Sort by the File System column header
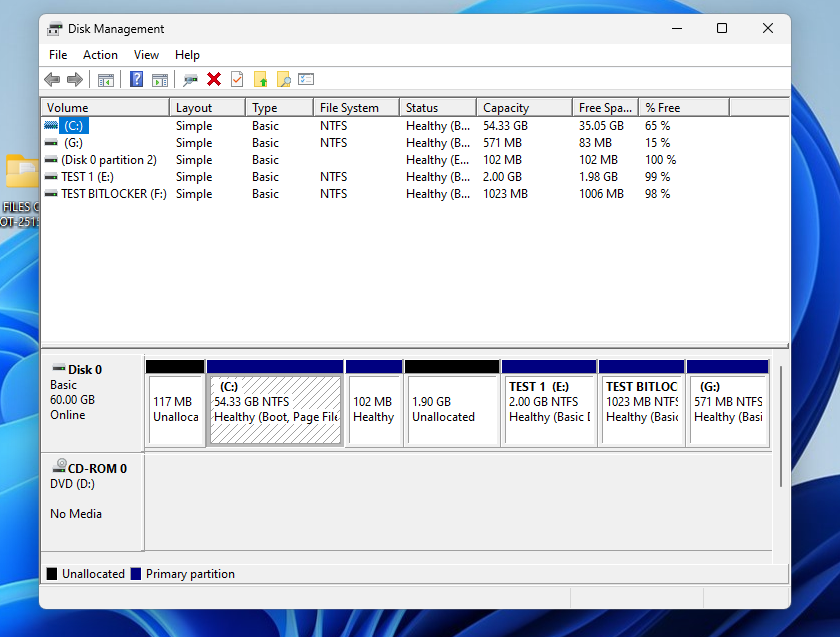Screen dimensions: 840x637 (x=356, y=108)
